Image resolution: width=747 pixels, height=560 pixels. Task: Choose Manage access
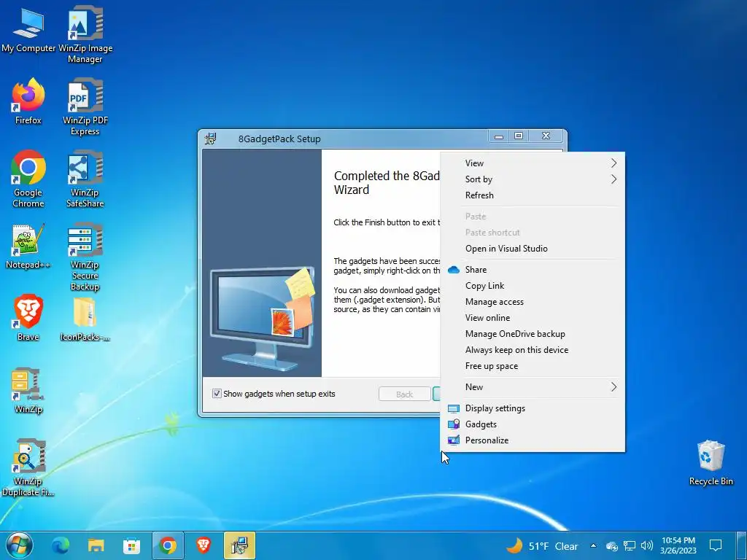(533, 302)
